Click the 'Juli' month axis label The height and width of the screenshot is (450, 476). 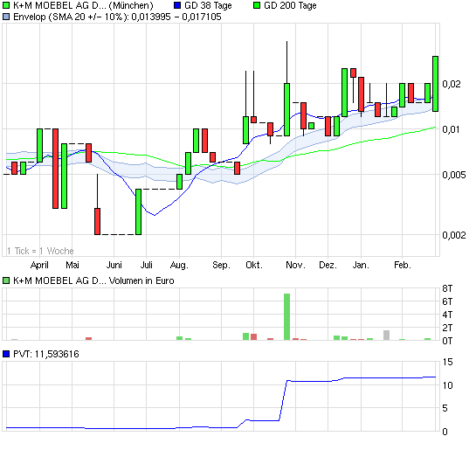click(147, 265)
